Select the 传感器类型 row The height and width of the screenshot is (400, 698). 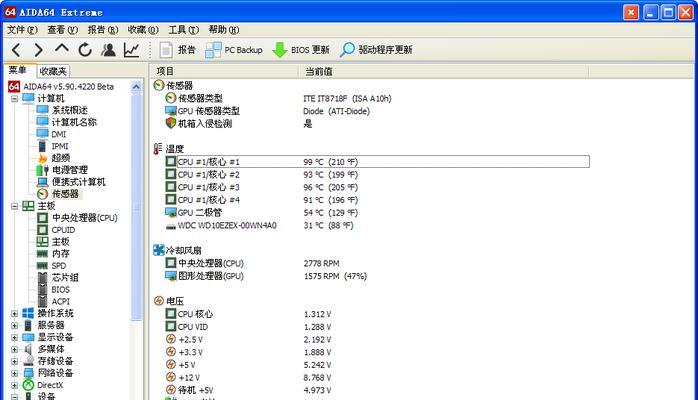click(x=377, y=98)
